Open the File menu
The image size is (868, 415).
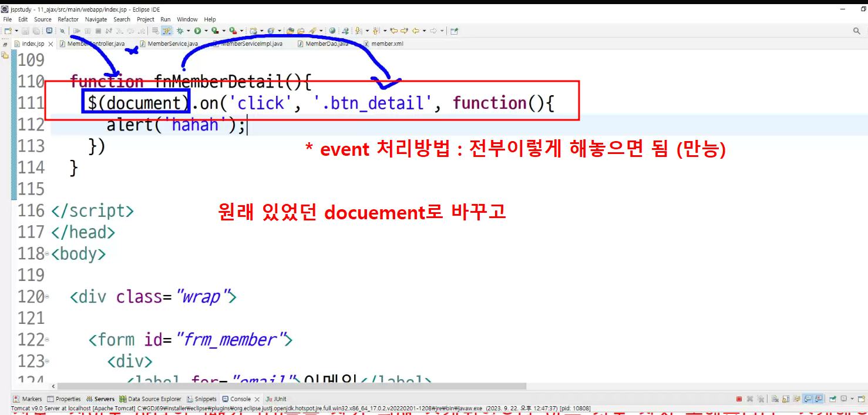coord(7,19)
